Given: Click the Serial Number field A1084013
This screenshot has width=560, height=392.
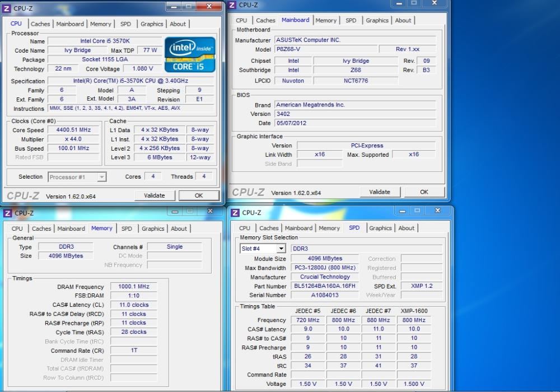Looking at the screenshot, I should click(x=325, y=295).
